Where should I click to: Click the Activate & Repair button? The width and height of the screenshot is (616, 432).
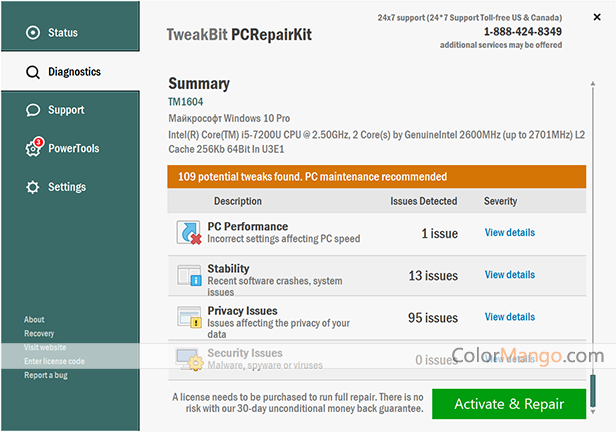pyautogui.click(x=509, y=404)
